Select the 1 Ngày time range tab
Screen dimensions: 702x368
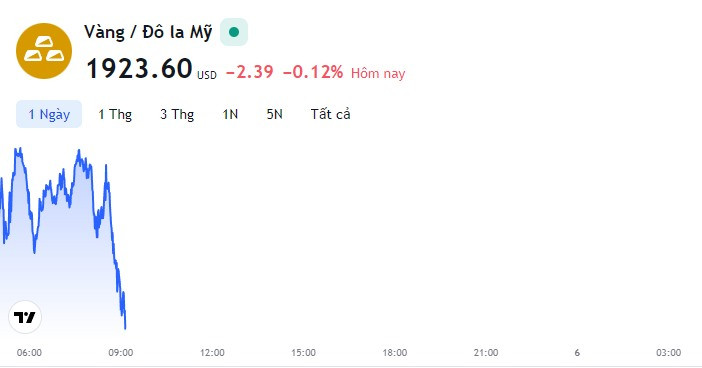(49, 114)
